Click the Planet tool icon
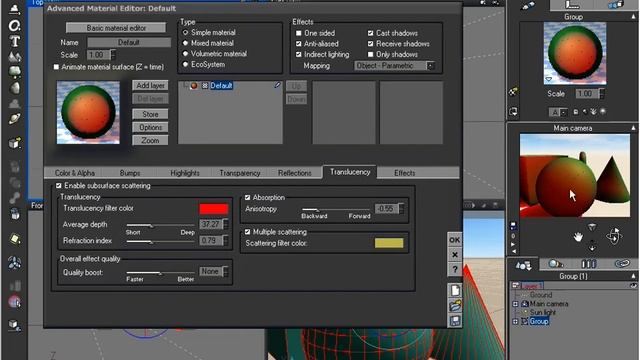 click(x=15, y=119)
